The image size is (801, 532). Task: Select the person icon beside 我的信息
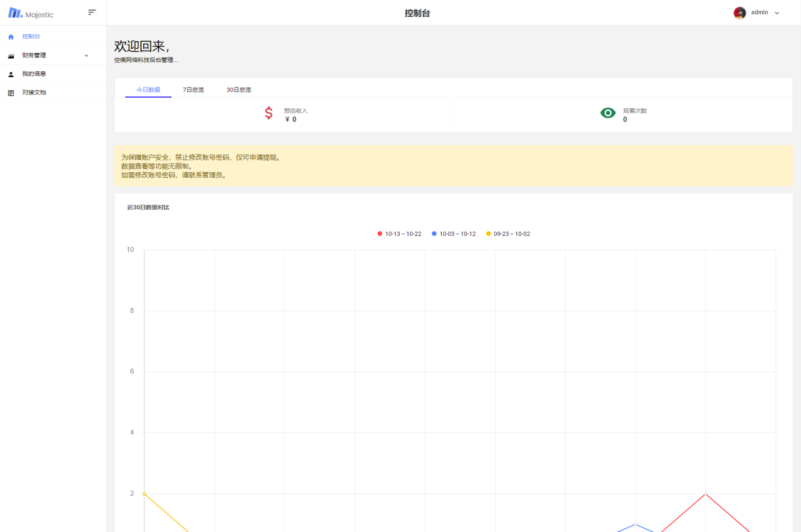(11, 74)
